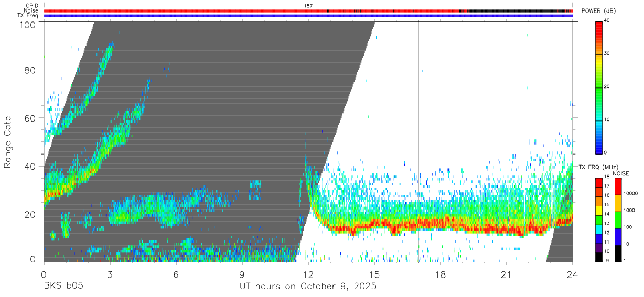
Task: Click the yellow 14-15 MHz frequency swatch
Action: point(599,210)
